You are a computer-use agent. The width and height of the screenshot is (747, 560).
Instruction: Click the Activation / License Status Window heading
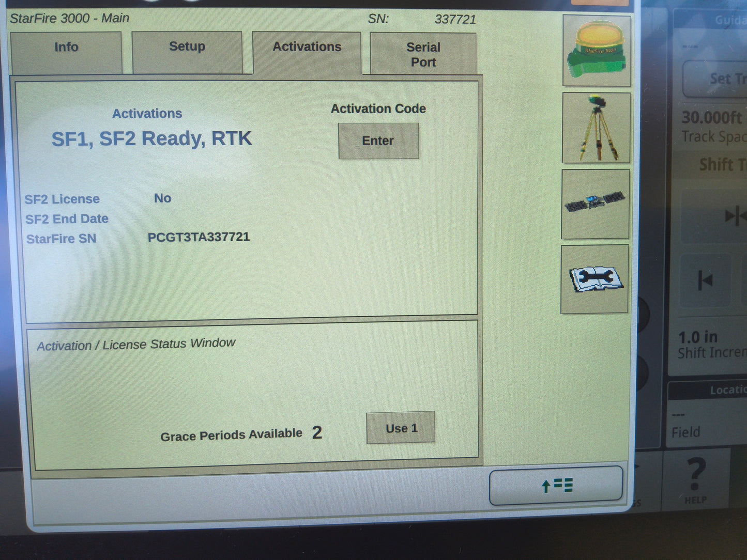tap(136, 344)
